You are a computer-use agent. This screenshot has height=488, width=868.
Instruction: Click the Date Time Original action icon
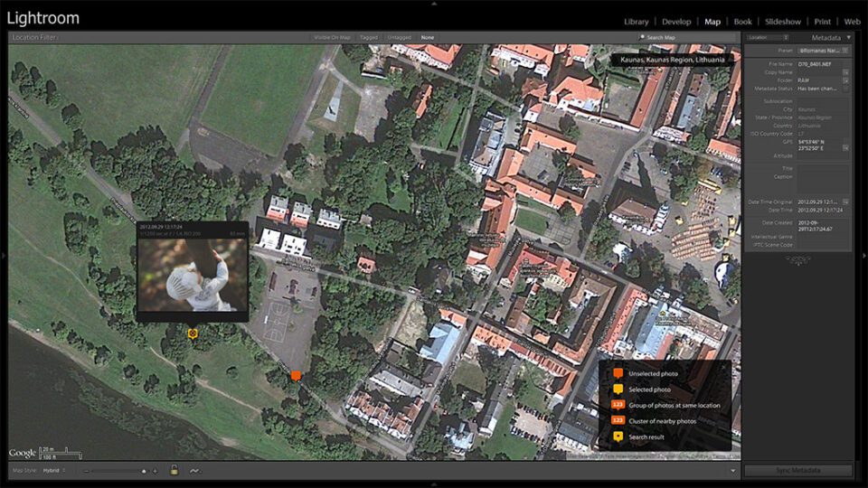click(x=845, y=202)
